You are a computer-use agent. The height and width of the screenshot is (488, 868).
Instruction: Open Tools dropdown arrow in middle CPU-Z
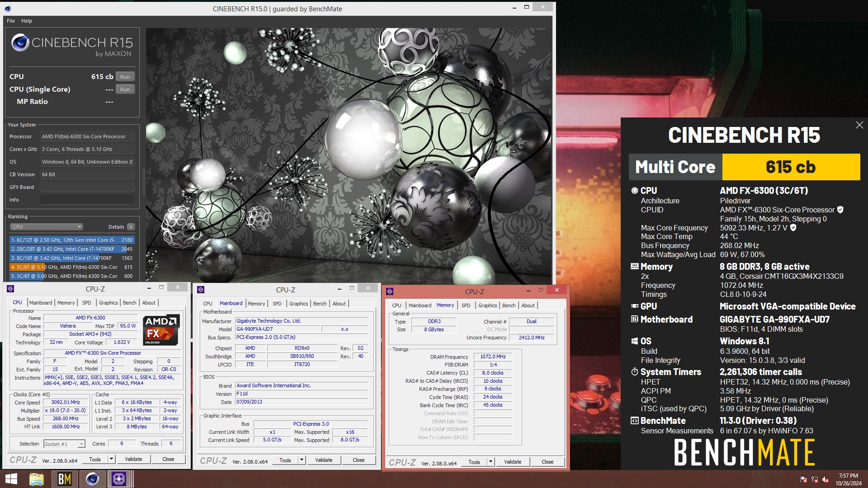click(x=302, y=460)
